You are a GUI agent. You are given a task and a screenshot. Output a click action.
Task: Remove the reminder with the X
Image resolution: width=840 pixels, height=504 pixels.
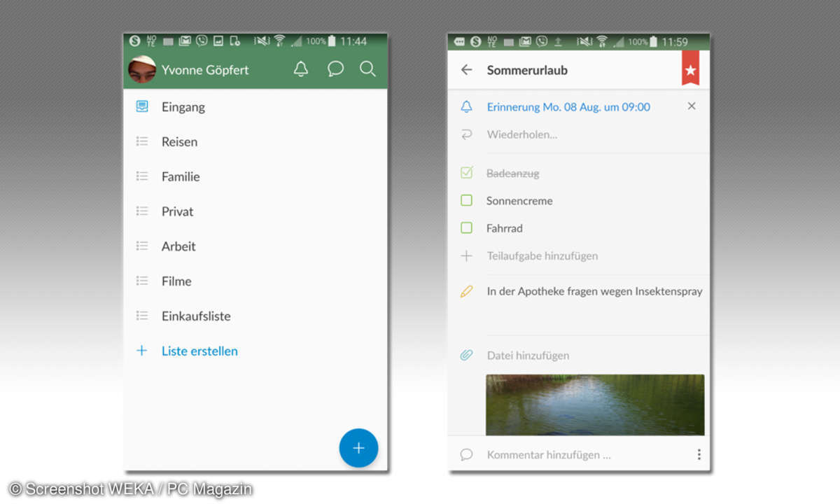[x=692, y=106]
